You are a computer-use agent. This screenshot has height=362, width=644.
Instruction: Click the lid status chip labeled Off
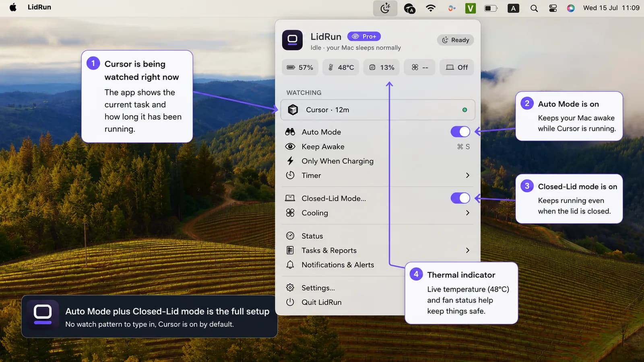click(x=457, y=68)
